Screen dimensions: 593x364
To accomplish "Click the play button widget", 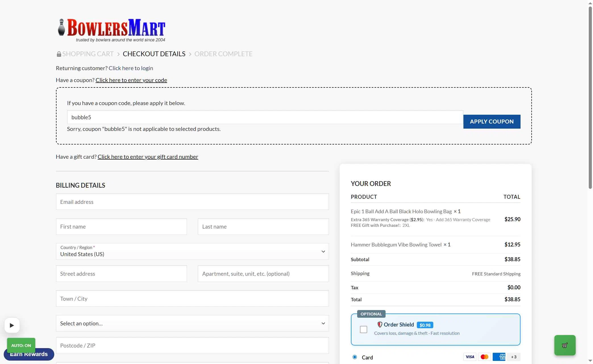I will 12,325.
